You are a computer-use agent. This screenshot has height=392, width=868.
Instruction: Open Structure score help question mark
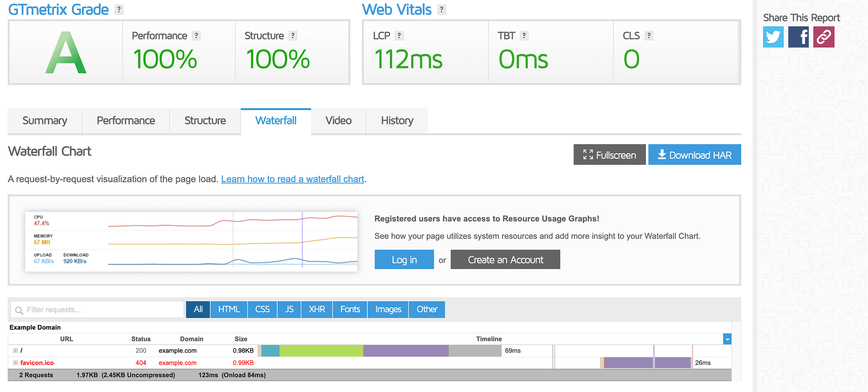[293, 36]
